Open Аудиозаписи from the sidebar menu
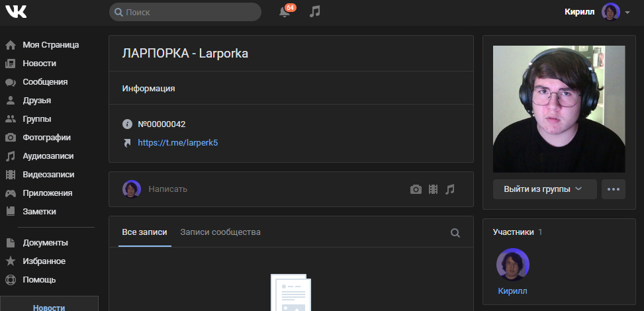 [x=49, y=156]
